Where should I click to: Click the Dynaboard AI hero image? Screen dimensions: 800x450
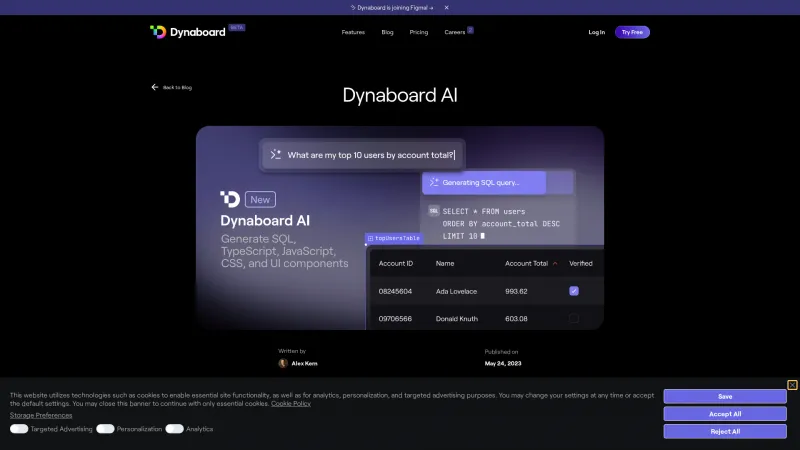400,228
